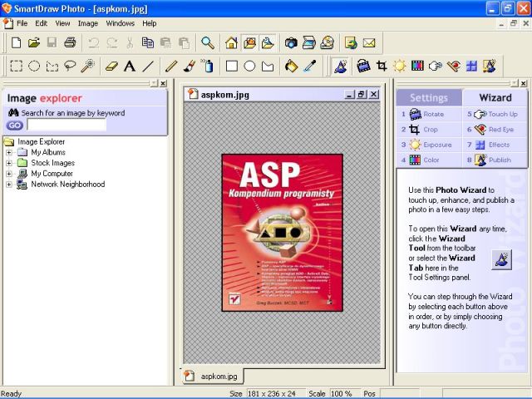Image resolution: width=532 pixels, height=399 pixels.
Task: Select the Paint Bucket fill tool
Action: point(291,66)
